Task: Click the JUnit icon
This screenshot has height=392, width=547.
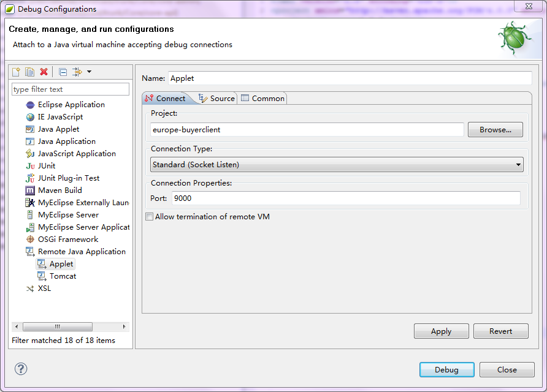Action: point(30,166)
